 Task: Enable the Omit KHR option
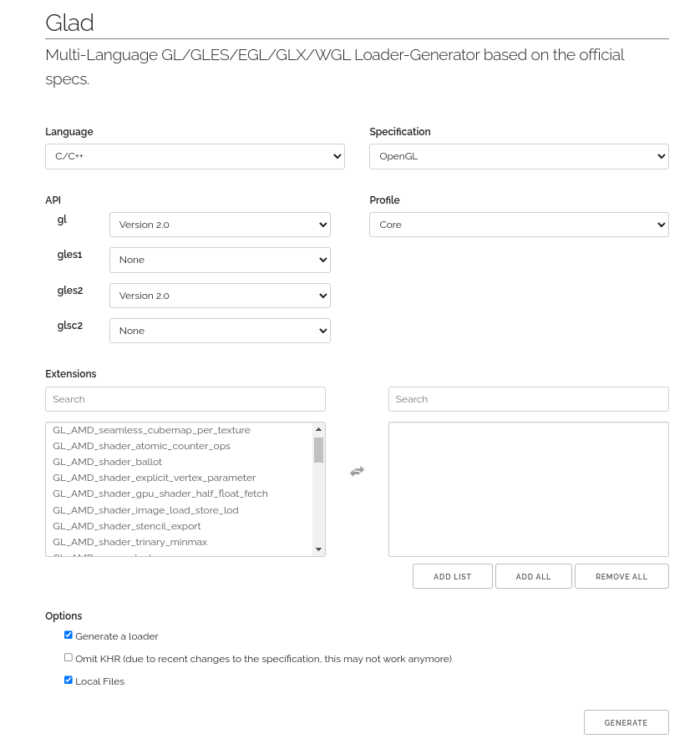click(x=68, y=657)
